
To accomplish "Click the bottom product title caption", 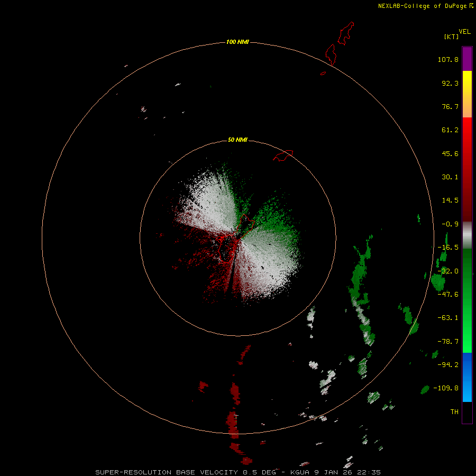I will pos(238,472).
